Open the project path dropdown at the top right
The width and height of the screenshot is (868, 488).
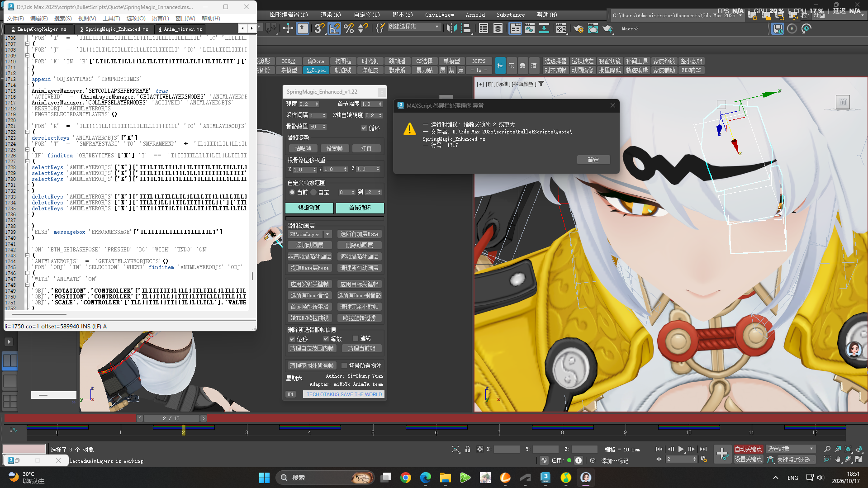[x=740, y=15]
